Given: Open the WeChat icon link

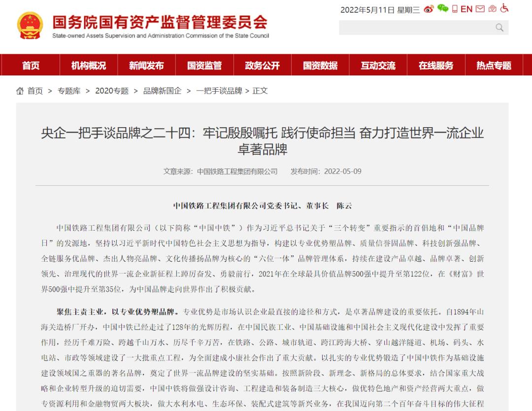Looking at the screenshot, I should pos(442,8).
